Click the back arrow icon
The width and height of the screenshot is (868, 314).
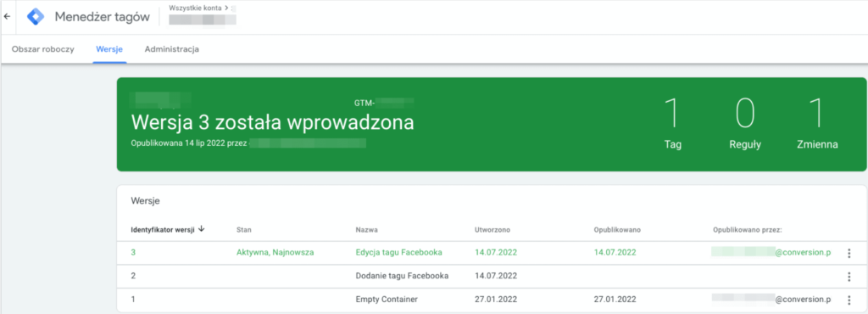point(7,17)
